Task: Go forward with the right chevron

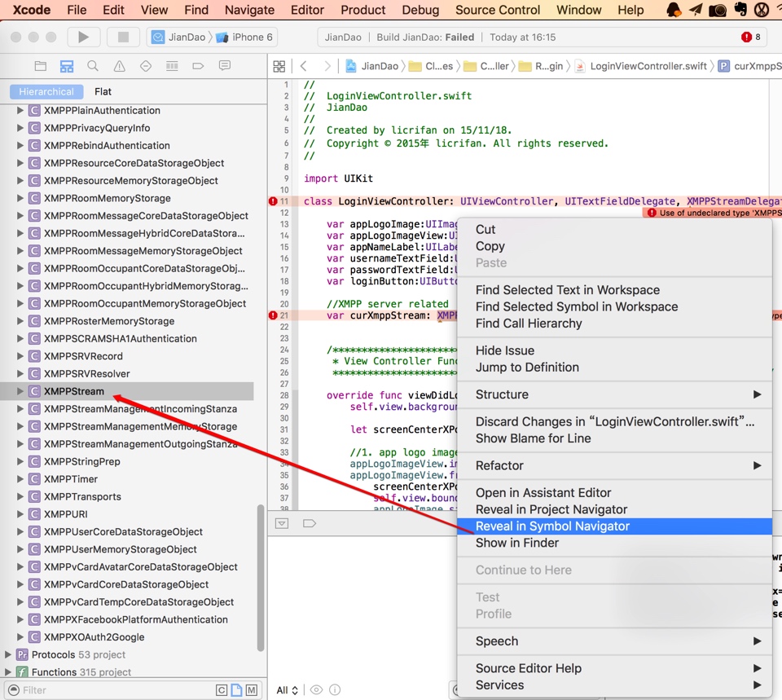Action: (x=327, y=66)
